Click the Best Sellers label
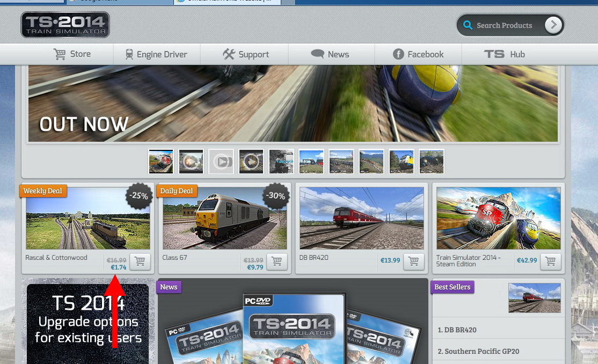This screenshot has height=364, width=598. click(x=453, y=287)
